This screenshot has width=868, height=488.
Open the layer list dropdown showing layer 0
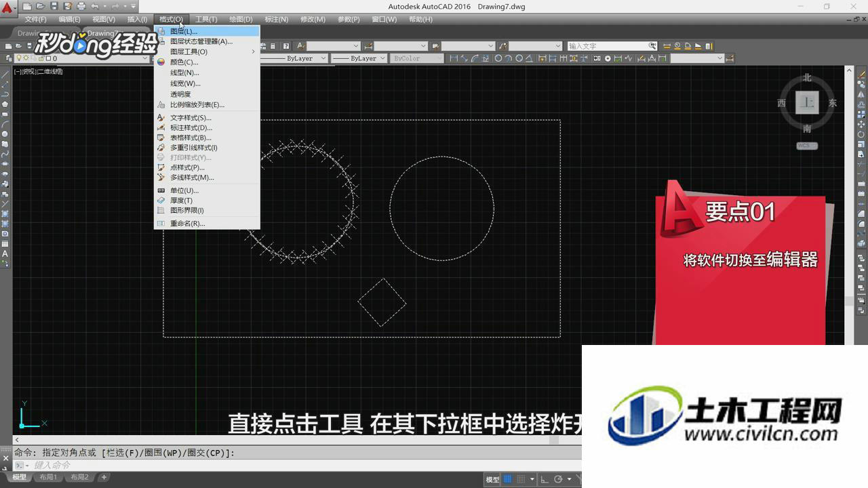[x=81, y=58]
